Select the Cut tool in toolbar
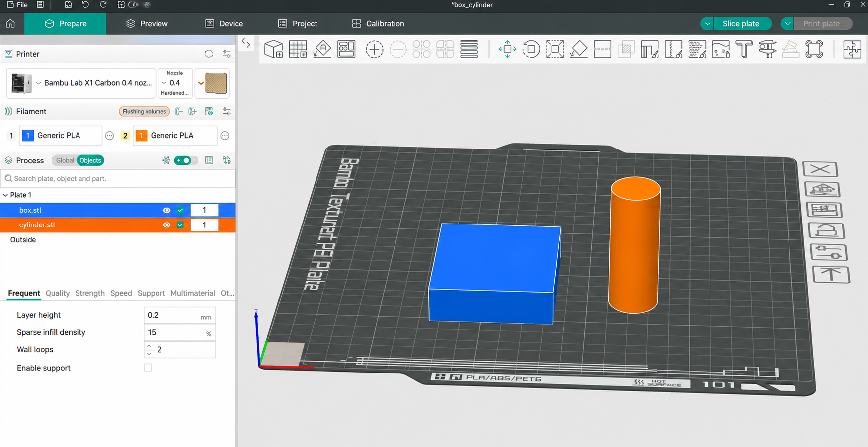The width and height of the screenshot is (868, 447). (x=603, y=49)
